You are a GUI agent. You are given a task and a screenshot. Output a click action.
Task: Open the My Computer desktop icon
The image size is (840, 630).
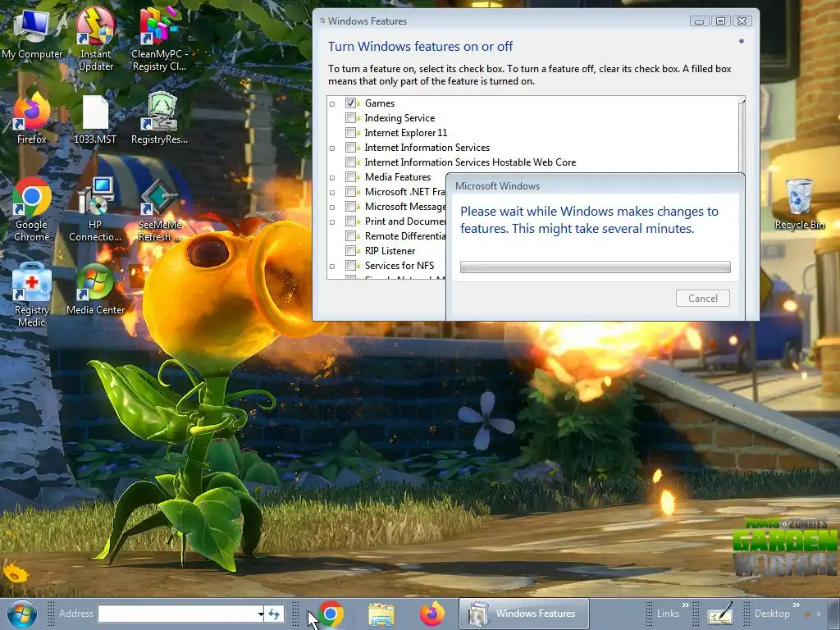tap(32, 33)
